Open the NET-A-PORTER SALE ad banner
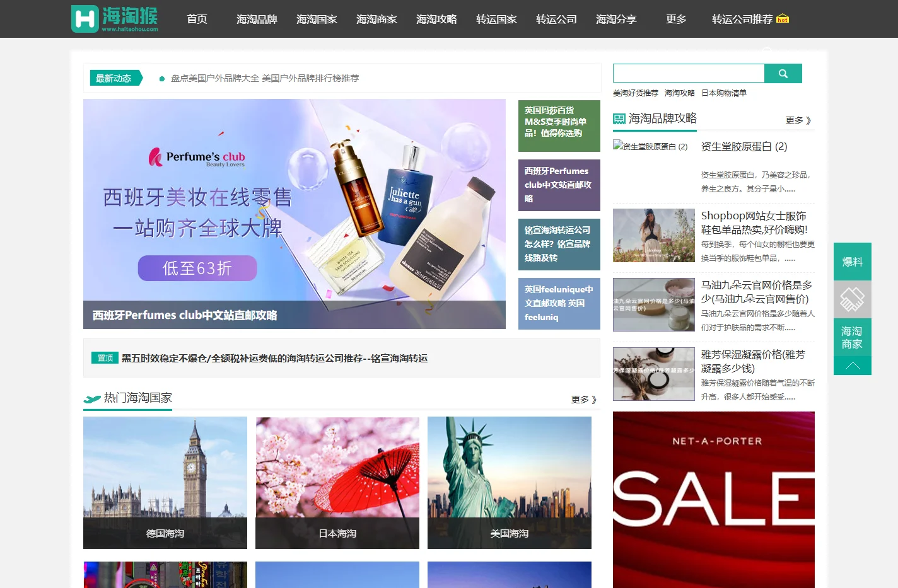The height and width of the screenshot is (588, 898). [714, 500]
